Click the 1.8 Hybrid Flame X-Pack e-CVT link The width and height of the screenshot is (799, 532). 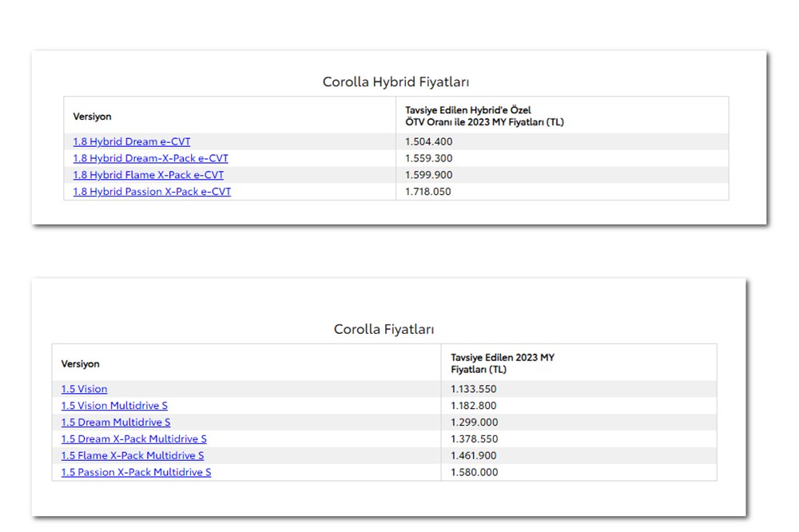coord(148,175)
